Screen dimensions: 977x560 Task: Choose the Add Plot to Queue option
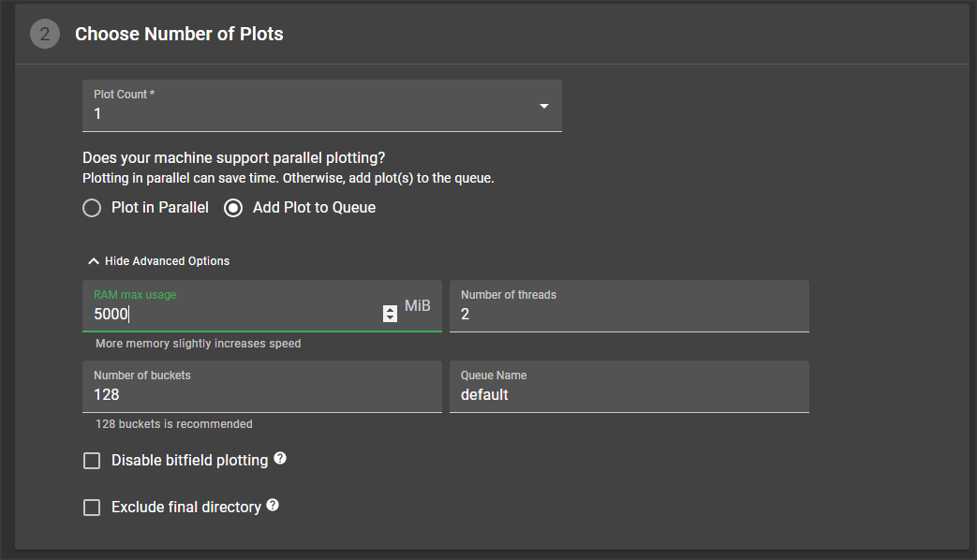233,208
